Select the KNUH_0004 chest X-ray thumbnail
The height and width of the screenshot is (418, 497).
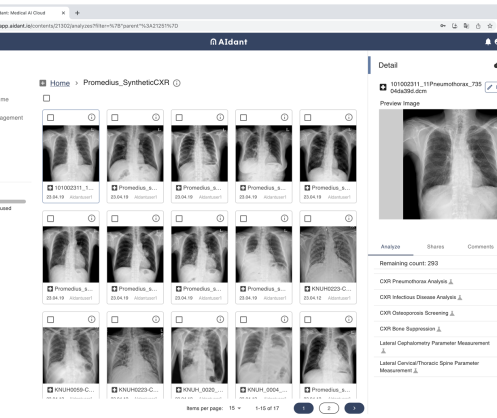pyautogui.click(x=264, y=355)
